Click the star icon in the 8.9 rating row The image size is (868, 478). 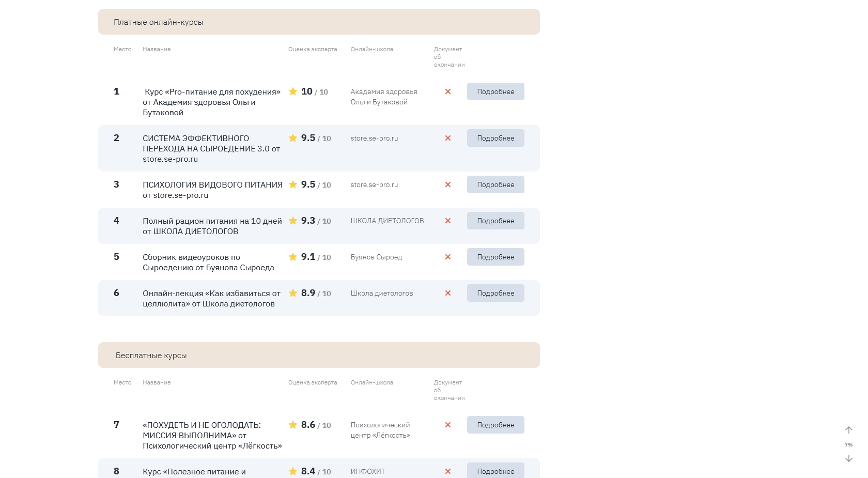[x=293, y=293]
